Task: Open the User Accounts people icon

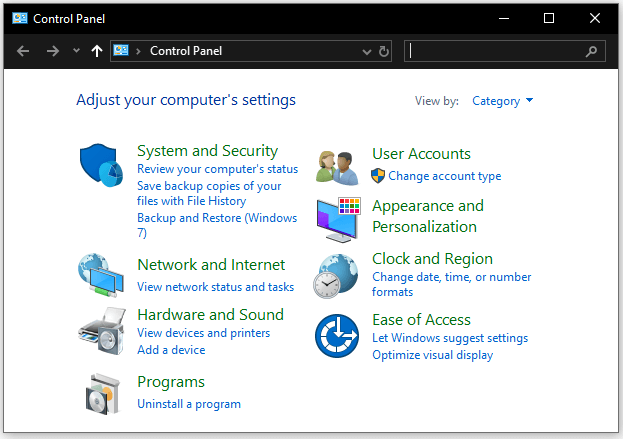Action: click(x=337, y=166)
